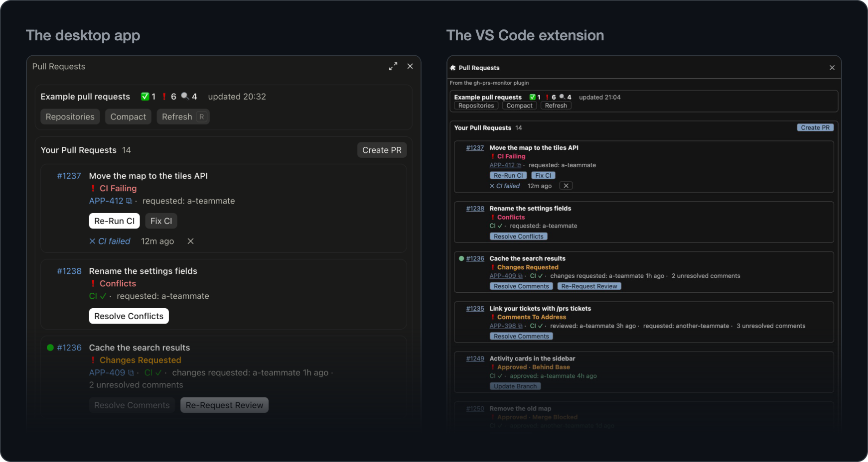Click Create PR in the desktop app
The width and height of the screenshot is (868, 462).
coord(382,150)
